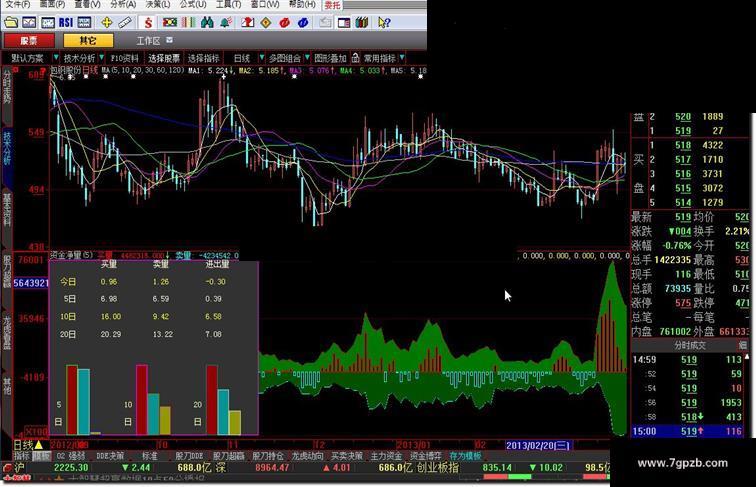
Task: Click the red 股票 button
Action: coord(29,41)
